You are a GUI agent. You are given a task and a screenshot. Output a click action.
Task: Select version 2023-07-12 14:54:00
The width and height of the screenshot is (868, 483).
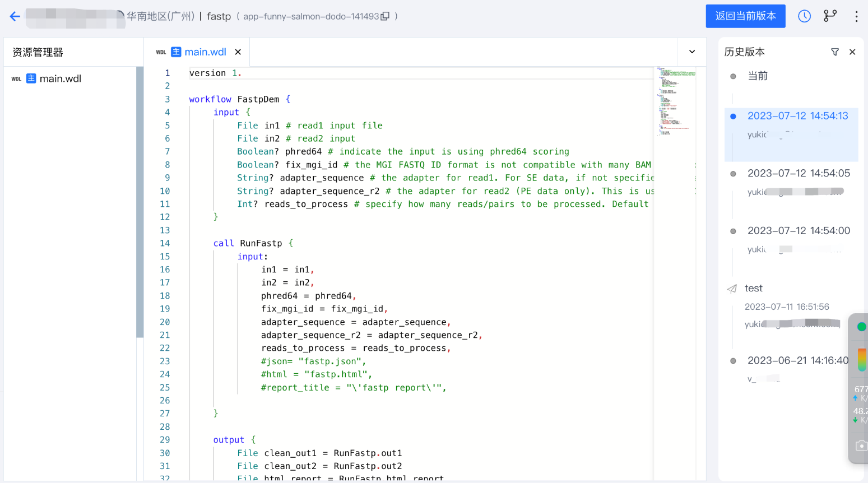click(799, 231)
